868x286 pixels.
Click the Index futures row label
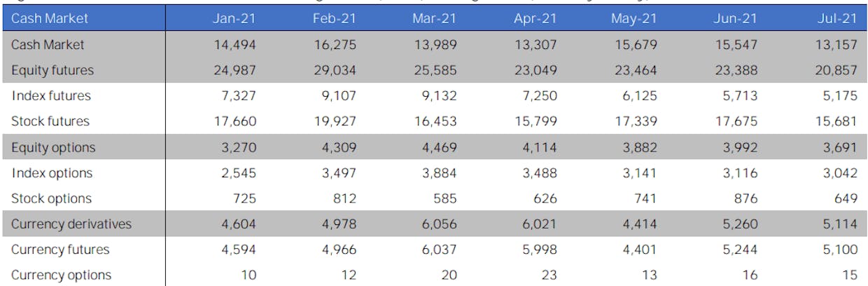tap(51, 95)
